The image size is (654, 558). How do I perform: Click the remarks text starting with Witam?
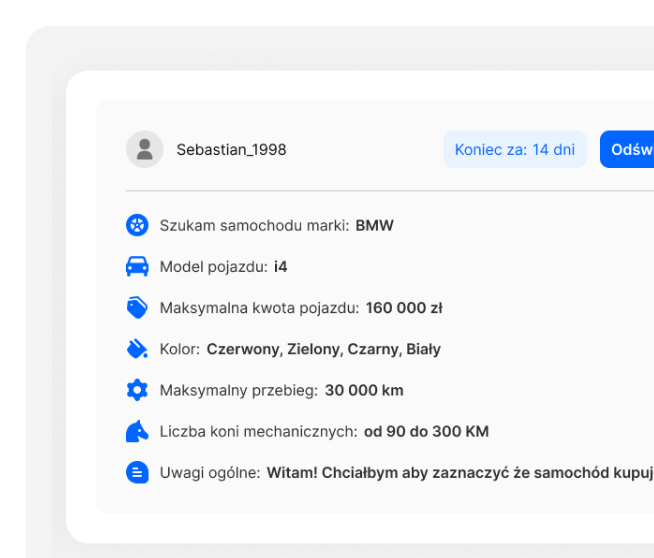459,472
